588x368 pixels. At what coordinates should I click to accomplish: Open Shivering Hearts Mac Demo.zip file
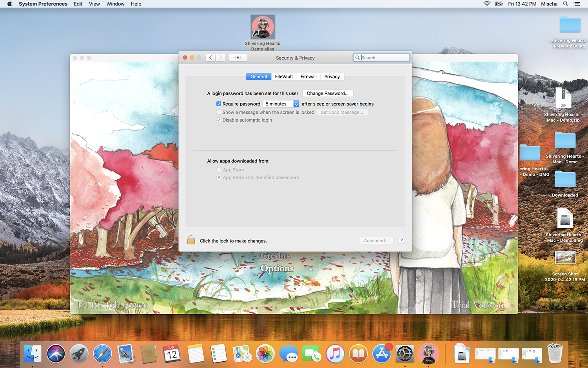pos(563,98)
